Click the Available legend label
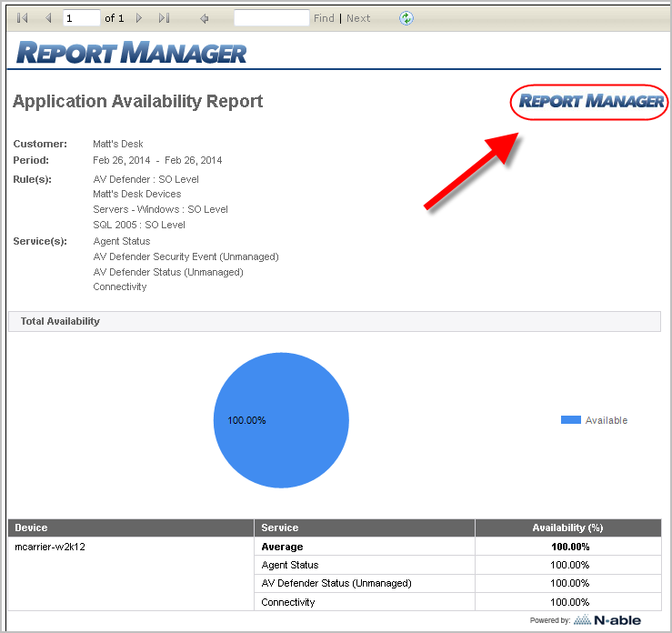672x633 pixels. (x=607, y=420)
